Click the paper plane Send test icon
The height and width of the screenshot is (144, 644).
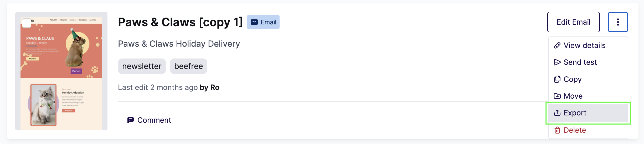pyautogui.click(x=557, y=62)
